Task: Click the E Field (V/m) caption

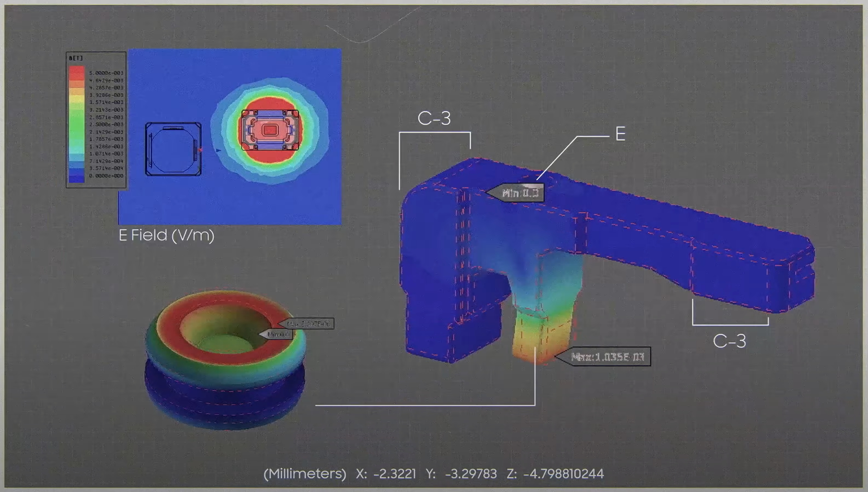Action: point(166,235)
